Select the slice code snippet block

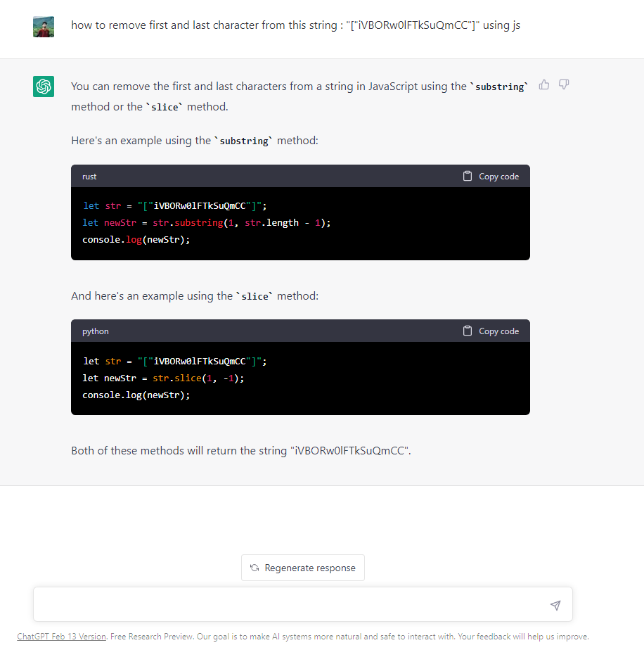(300, 378)
